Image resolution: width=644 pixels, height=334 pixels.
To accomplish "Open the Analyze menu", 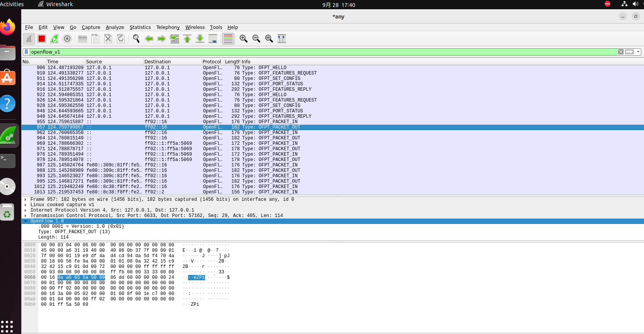I will click(x=115, y=27).
